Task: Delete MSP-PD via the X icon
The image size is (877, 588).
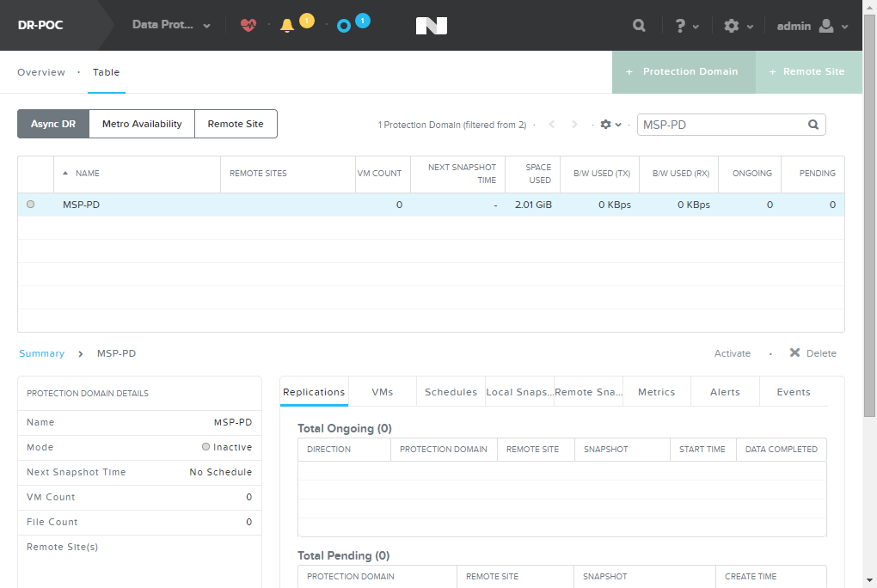Action: point(794,353)
